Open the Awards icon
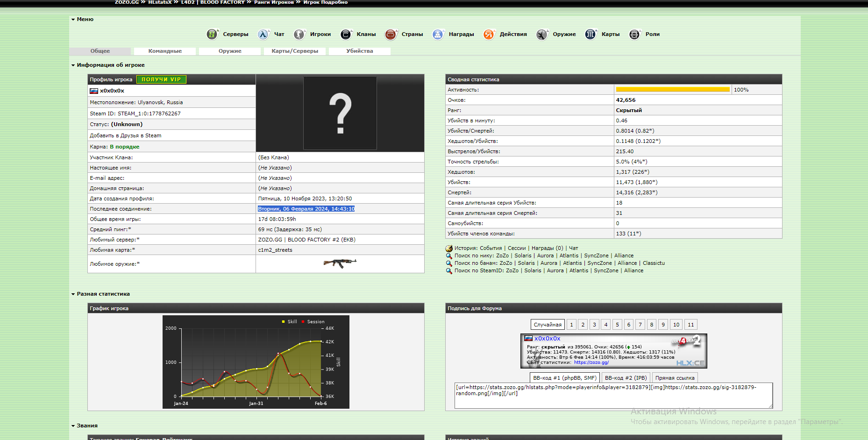 tap(438, 34)
